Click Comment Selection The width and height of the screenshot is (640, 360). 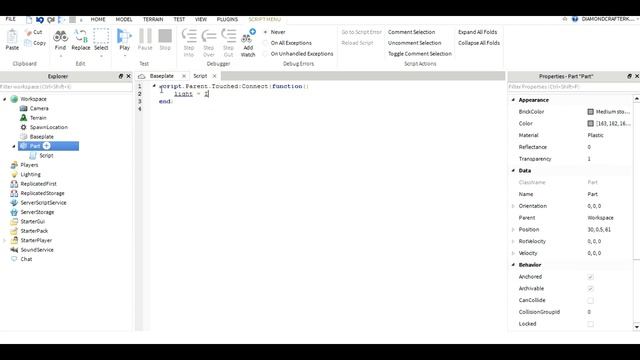[411, 32]
